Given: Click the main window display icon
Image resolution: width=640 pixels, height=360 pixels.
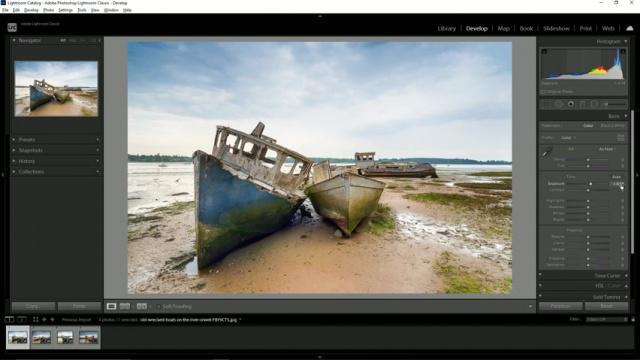Looking at the screenshot, I should pos(9,320).
